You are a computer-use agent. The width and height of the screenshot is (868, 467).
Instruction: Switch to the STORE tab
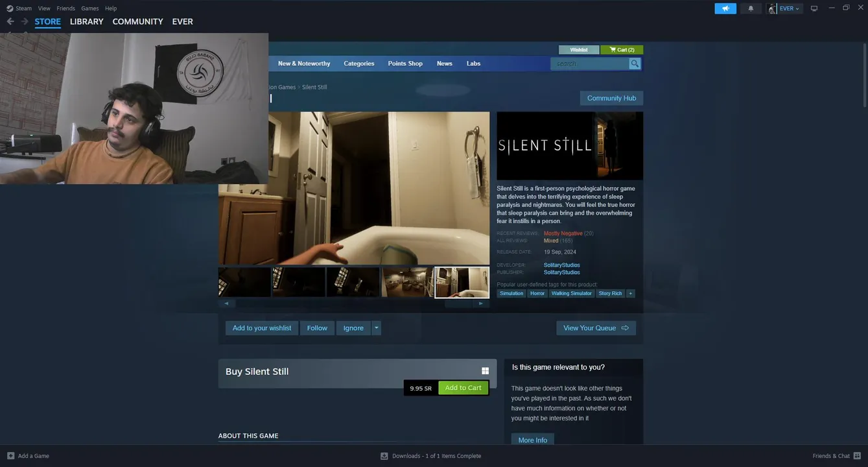(x=48, y=21)
